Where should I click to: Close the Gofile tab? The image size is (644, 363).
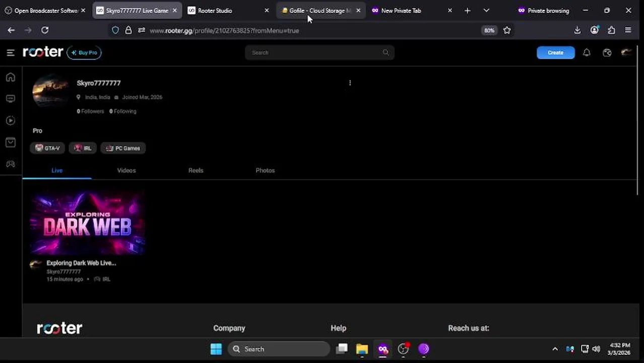(x=358, y=11)
